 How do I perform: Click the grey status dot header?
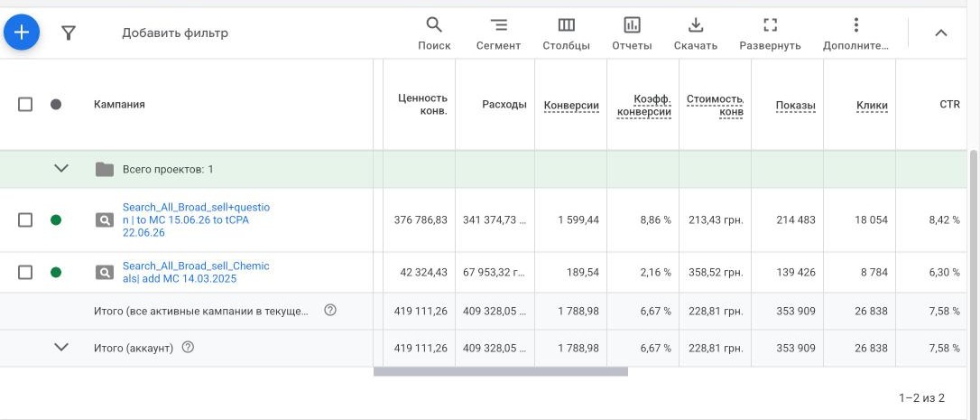tap(56, 105)
